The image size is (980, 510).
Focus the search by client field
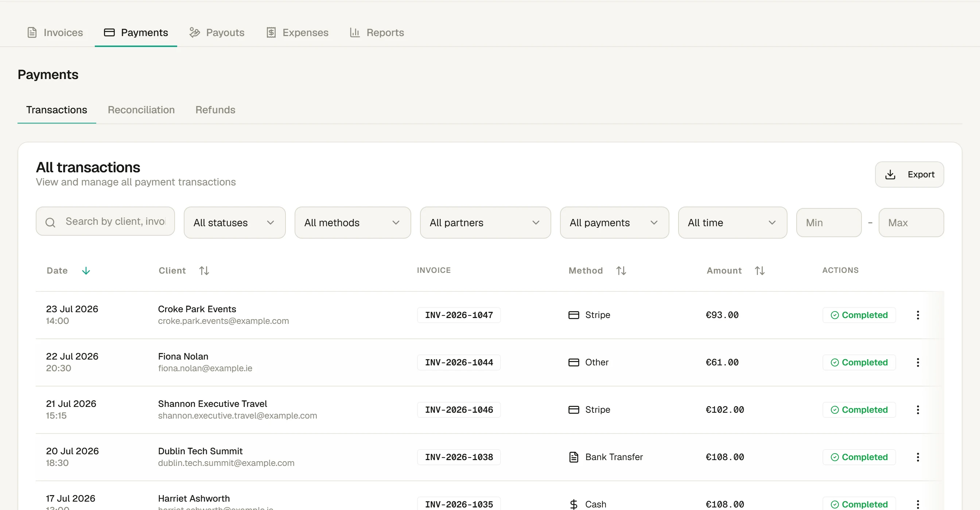tap(105, 221)
